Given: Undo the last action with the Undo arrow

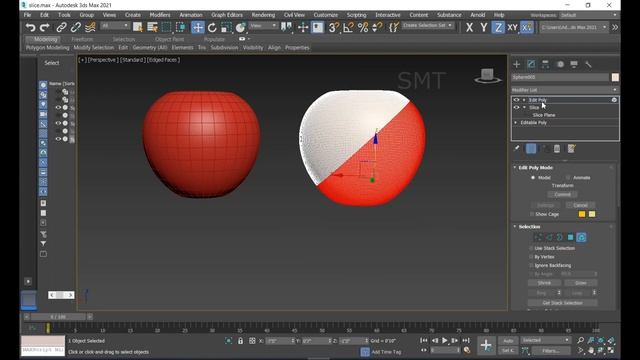Looking at the screenshot, I should (30, 27).
